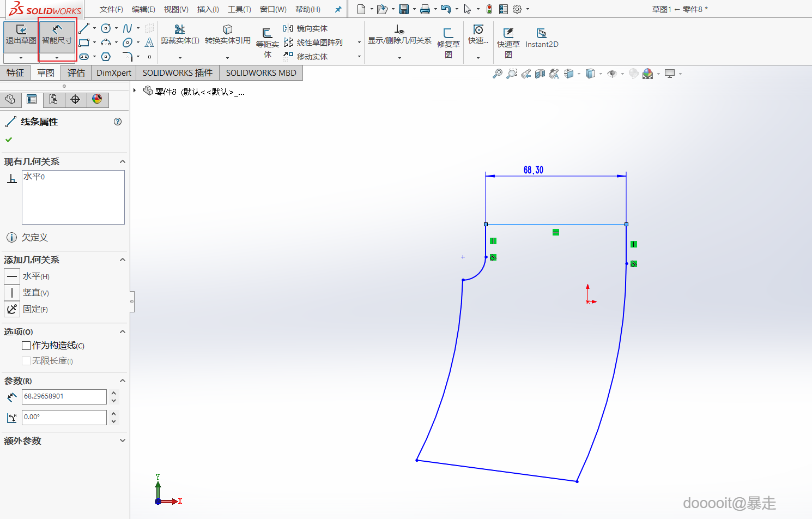Click Trim Entities (剪裁实体)
812x519 pixels.
180,34
